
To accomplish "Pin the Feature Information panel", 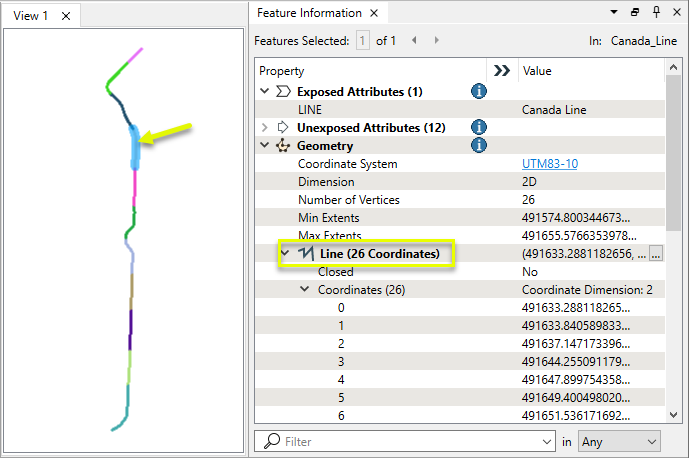I will pos(656,13).
